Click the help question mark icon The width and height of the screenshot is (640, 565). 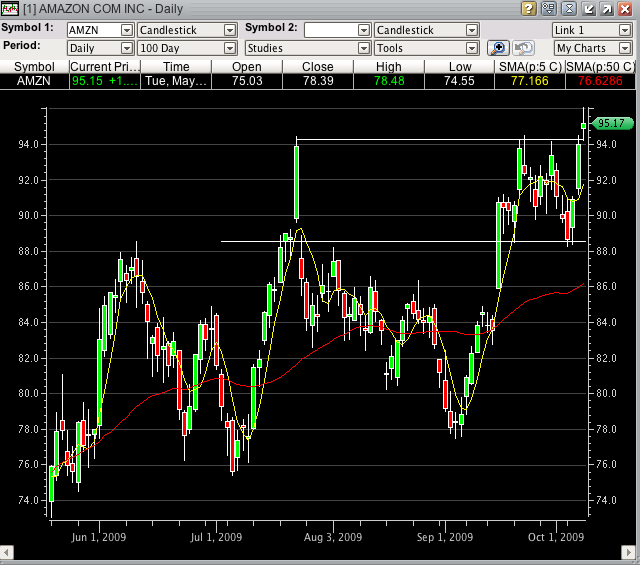(529, 9)
